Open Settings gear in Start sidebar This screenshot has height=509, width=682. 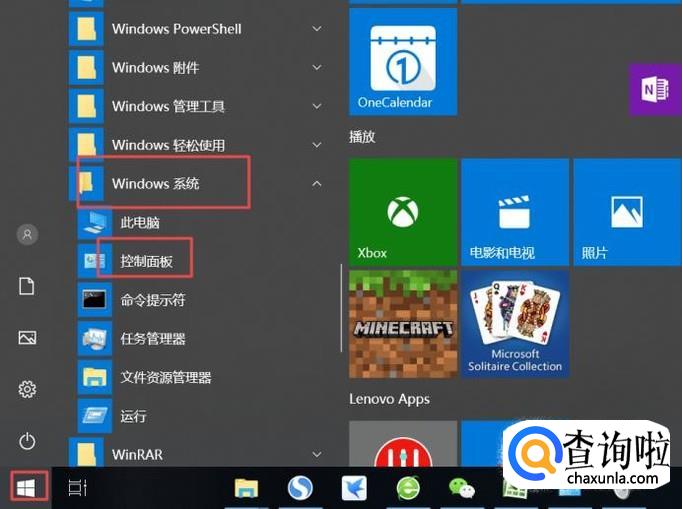(27, 389)
